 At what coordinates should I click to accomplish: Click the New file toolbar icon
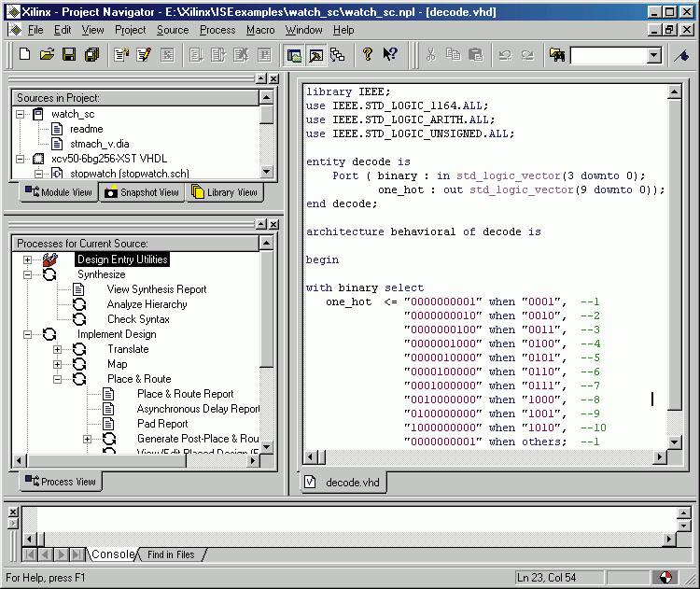coord(25,55)
